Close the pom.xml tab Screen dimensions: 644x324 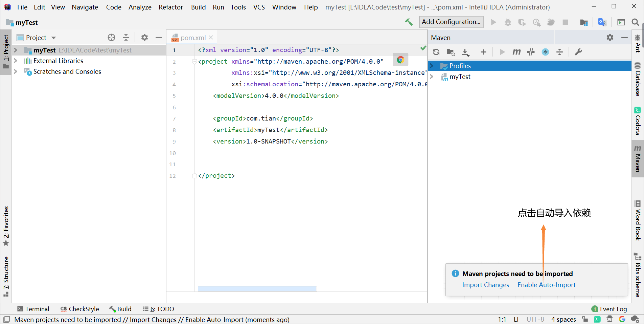tap(211, 38)
